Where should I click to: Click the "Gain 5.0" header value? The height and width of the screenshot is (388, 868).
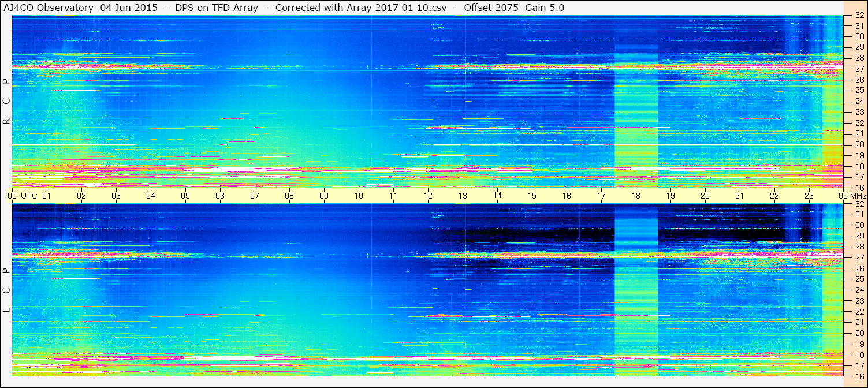(x=545, y=8)
